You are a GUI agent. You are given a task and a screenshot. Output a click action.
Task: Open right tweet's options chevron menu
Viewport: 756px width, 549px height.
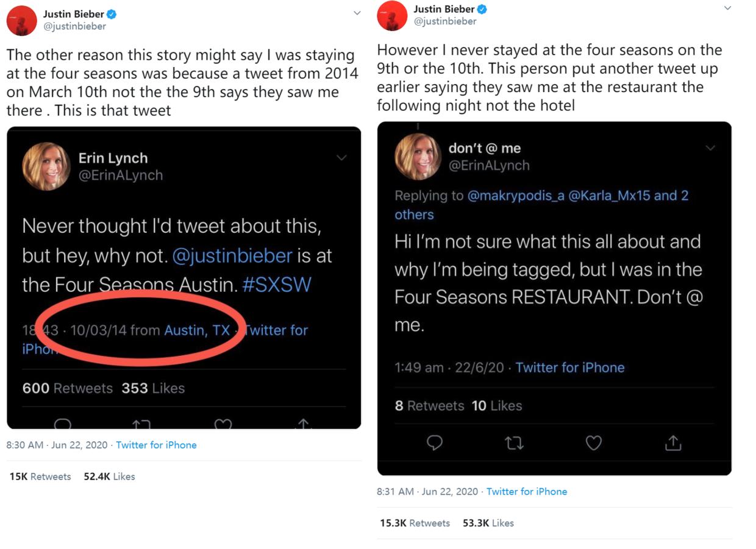coord(727,8)
